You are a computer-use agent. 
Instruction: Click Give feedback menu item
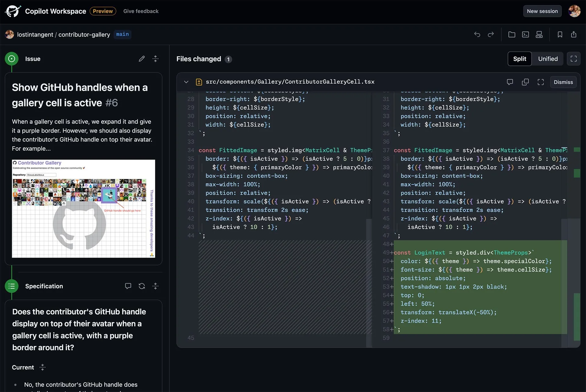pos(141,11)
